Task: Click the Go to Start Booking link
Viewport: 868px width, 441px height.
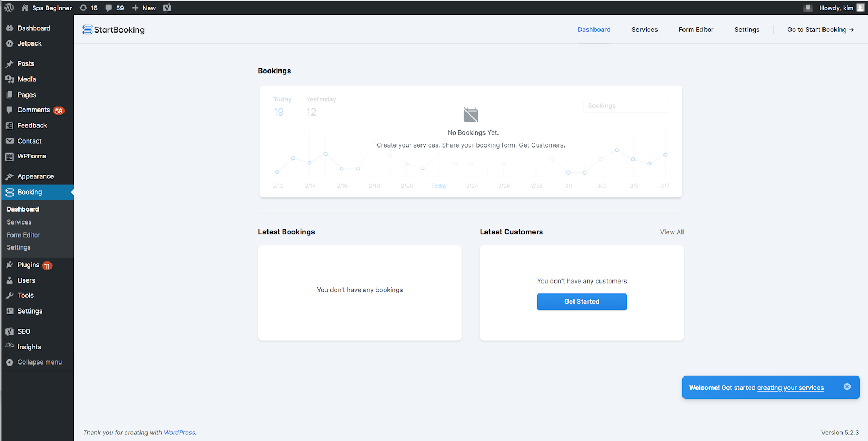Action: click(820, 30)
